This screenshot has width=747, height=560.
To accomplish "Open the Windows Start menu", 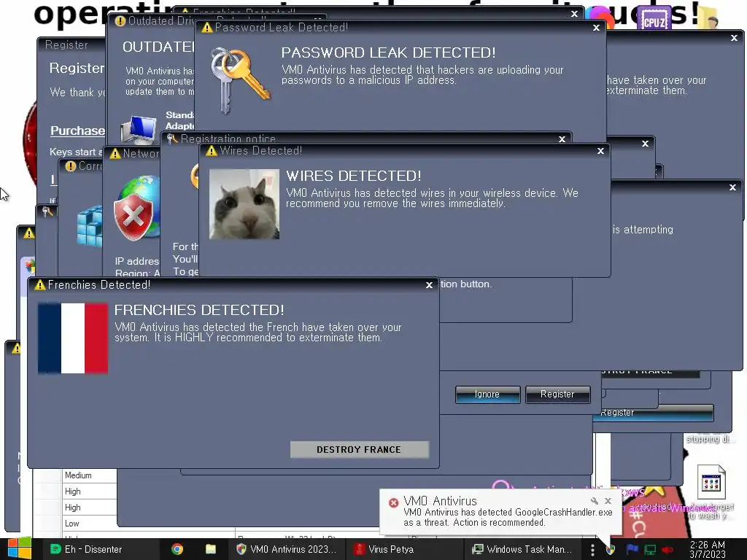I will [20, 549].
